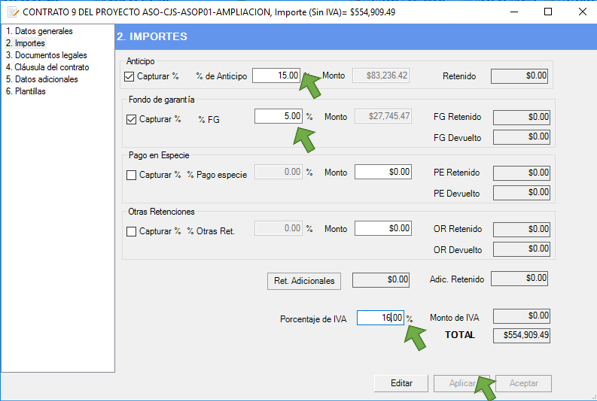597x401 pixels.
Task: Focus the % FG percentage field
Action: (278, 116)
